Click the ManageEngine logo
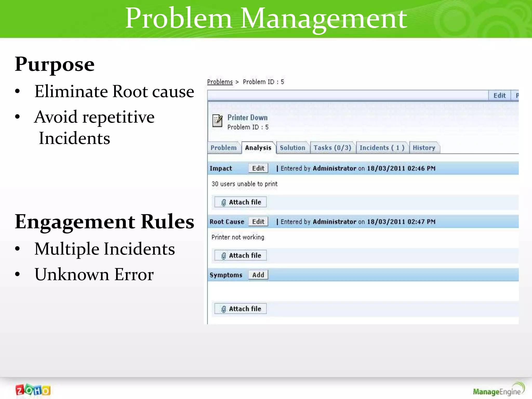The width and height of the screenshot is (532, 399). coord(499,390)
